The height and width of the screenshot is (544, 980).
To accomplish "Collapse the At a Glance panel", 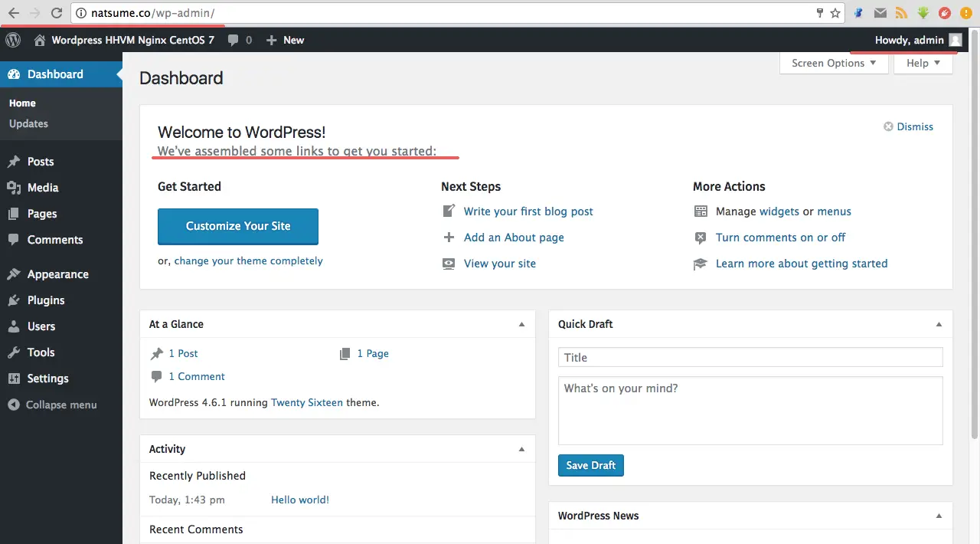I will [x=521, y=324].
